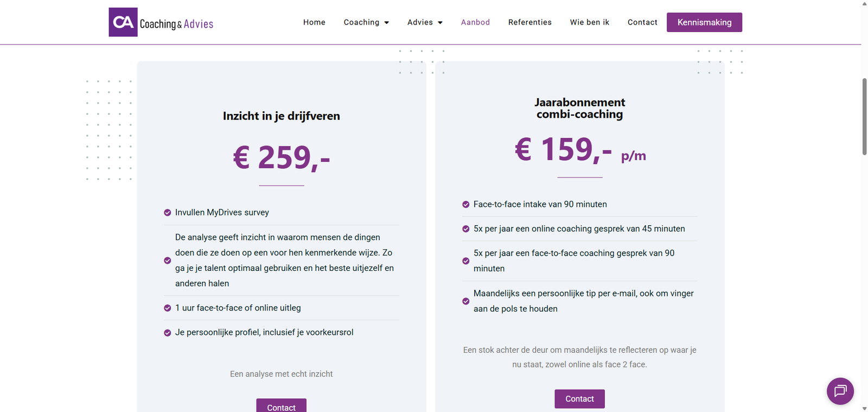
Task: Go to the Aanbod page
Action: click(475, 22)
